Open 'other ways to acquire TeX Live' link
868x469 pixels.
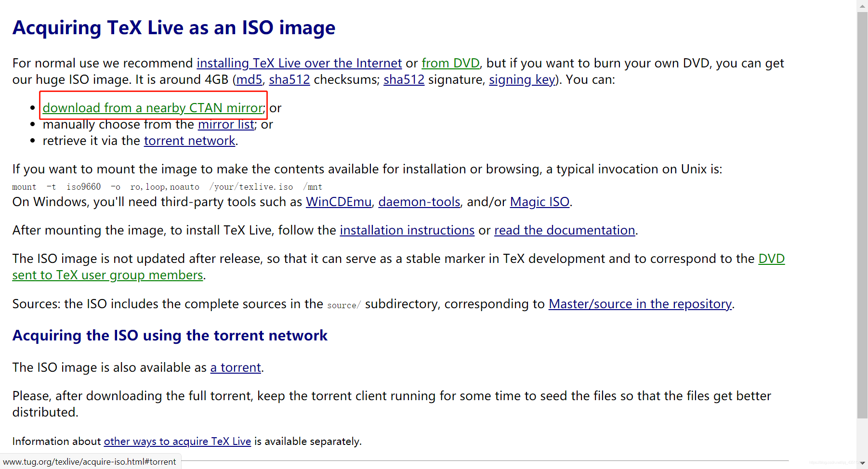point(177,442)
